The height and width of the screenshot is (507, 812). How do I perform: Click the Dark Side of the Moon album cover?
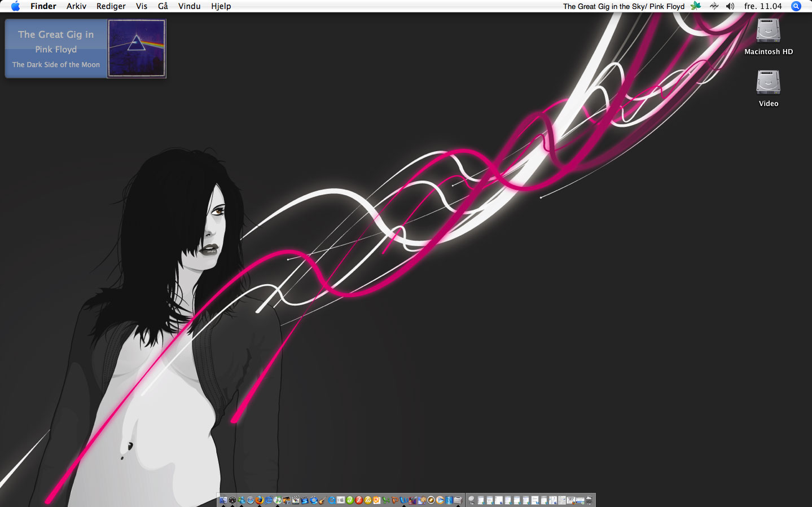coord(137,49)
